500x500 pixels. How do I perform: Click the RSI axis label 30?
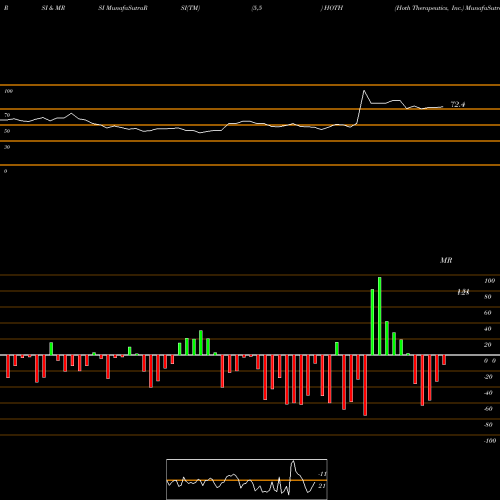pyautogui.click(x=7, y=147)
